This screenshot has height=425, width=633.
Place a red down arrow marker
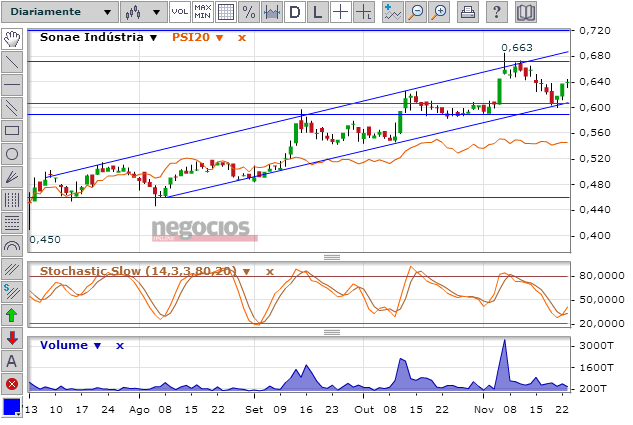pyautogui.click(x=12, y=338)
